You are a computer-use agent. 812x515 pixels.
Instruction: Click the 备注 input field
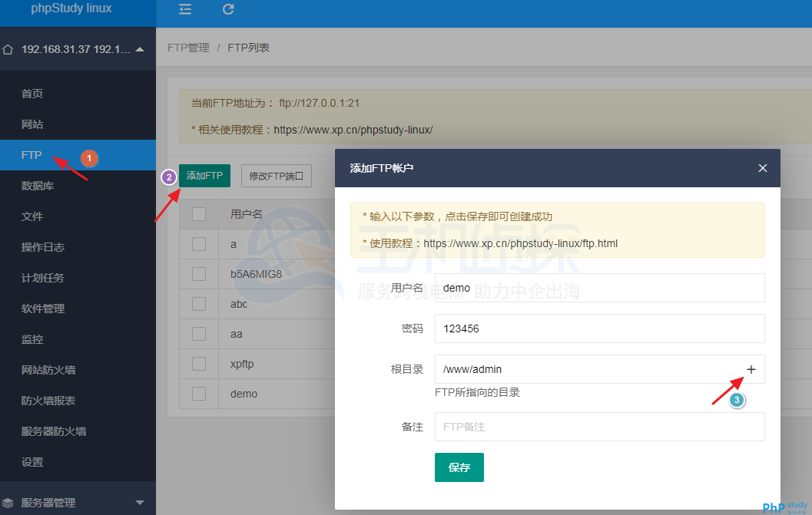[599, 427]
